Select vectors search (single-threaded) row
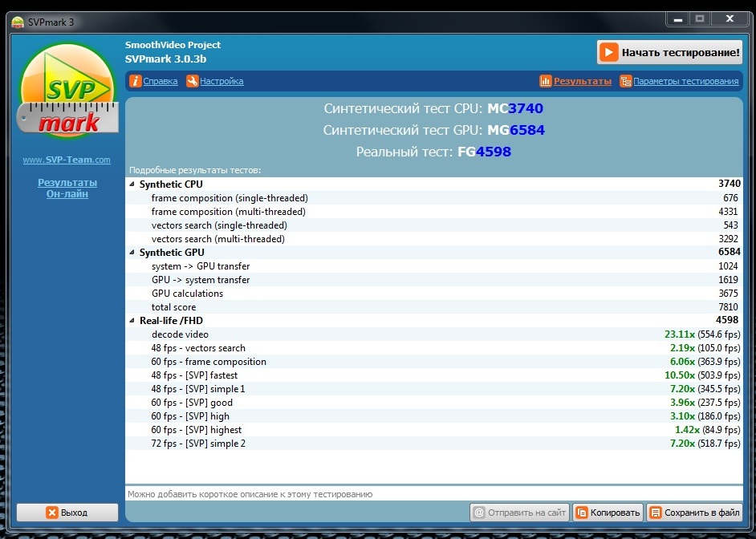 (x=434, y=225)
